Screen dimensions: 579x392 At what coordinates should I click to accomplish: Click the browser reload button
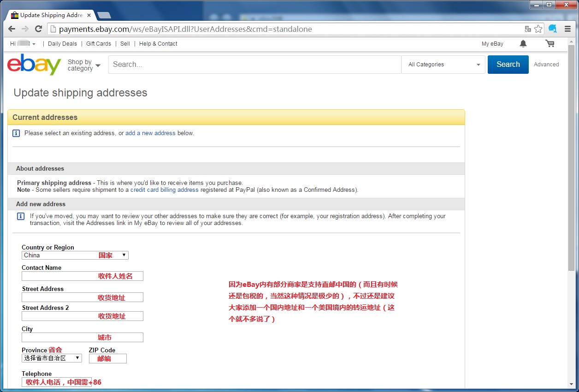39,29
